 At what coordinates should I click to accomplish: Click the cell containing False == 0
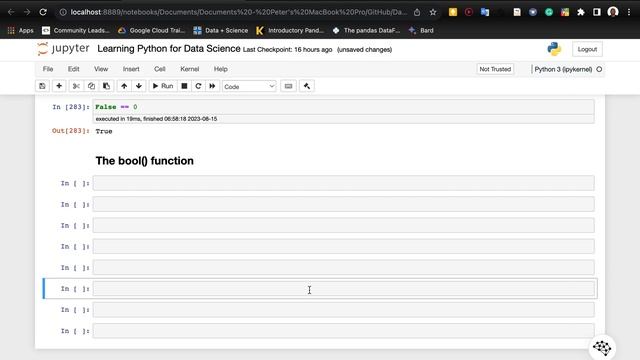tap(343, 107)
